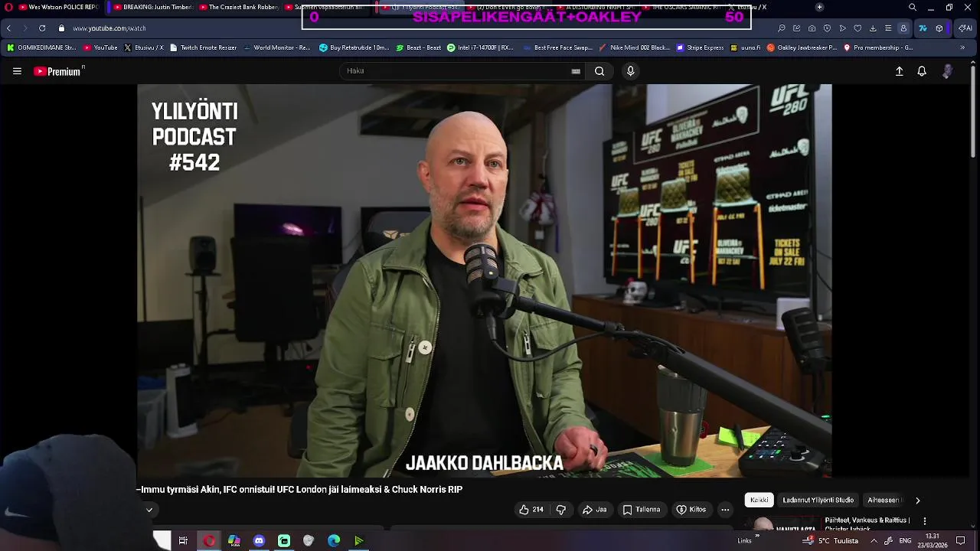Open the Stripe Express bookmark
The height and width of the screenshot is (551, 980).
point(700,47)
